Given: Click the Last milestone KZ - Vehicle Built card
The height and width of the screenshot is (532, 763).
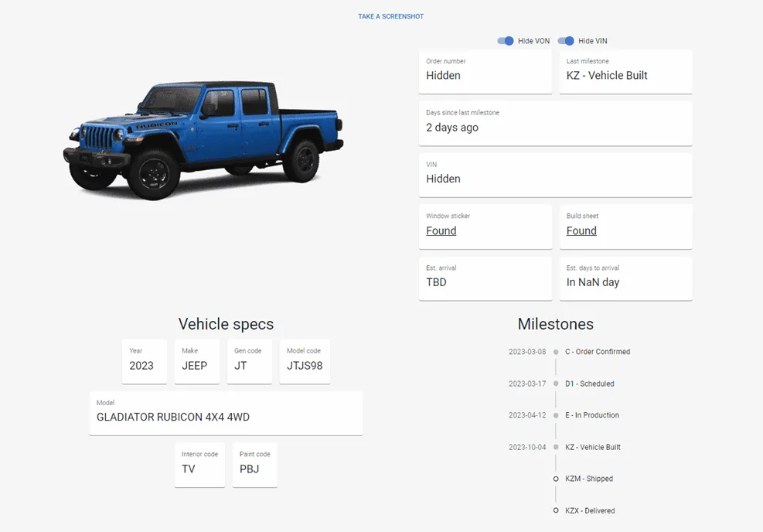Looking at the screenshot, I should point(625,72).
